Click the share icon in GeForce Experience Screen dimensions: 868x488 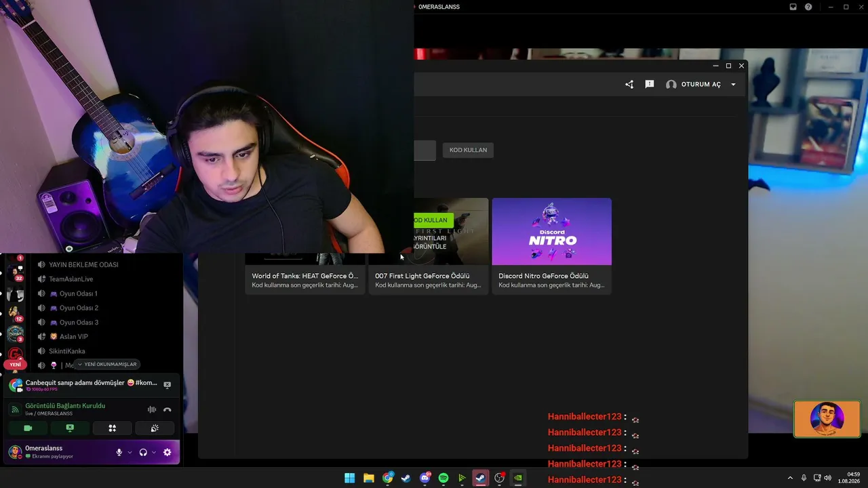[x=629, y=85]
